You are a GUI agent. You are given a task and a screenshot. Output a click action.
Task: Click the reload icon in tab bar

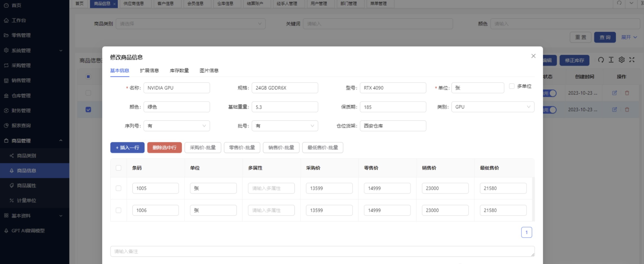click(619, 3)
